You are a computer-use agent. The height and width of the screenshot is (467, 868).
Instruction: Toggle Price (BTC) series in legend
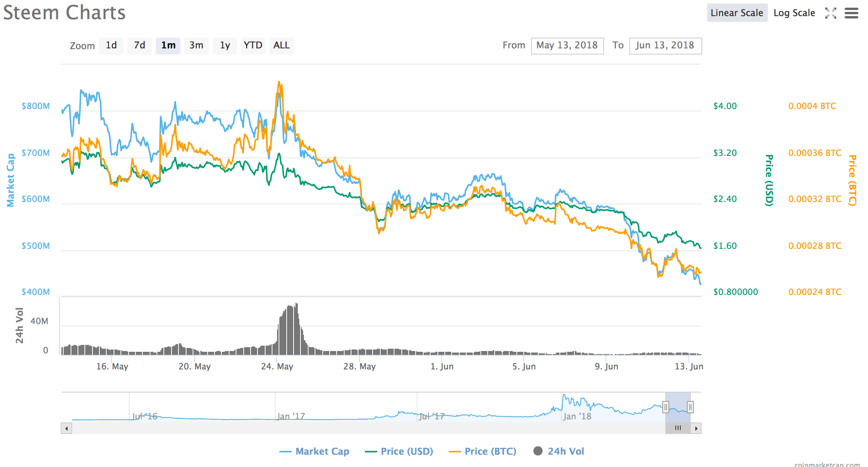(x=483, y=451)
